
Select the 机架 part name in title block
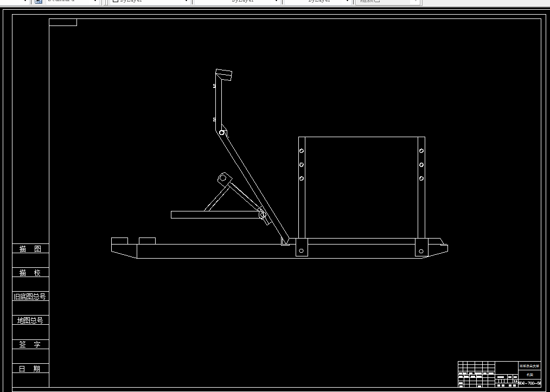[529, 375]
